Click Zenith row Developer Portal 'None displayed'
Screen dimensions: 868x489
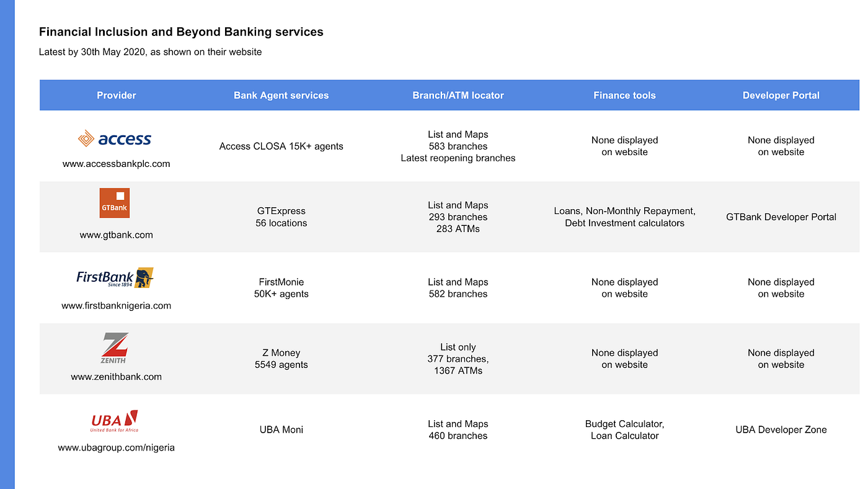coord(781,359)
